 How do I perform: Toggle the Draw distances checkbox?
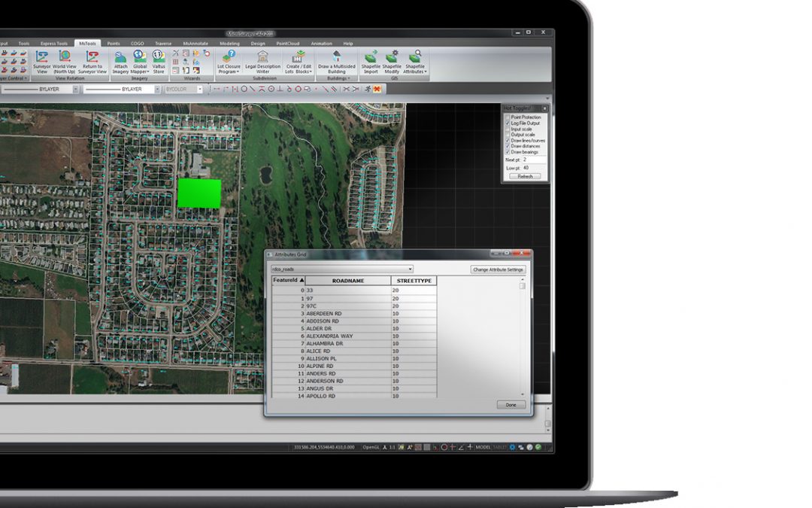coord(507,146)
